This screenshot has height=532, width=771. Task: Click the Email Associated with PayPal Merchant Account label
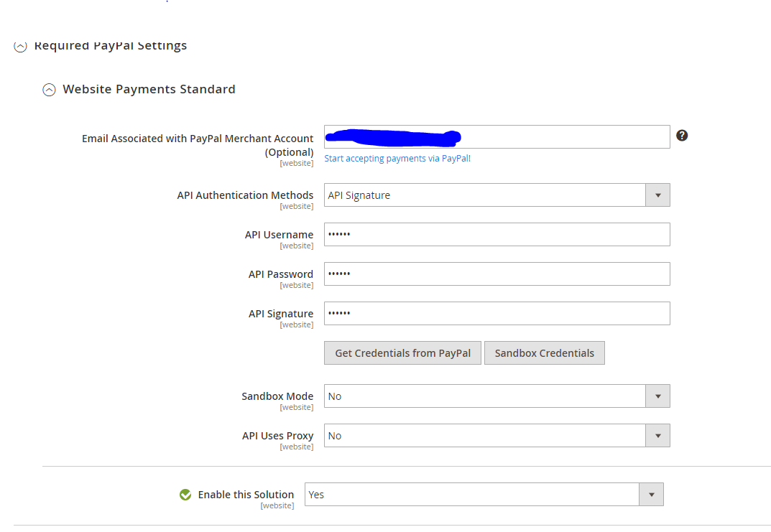click(x=198, y=145)
